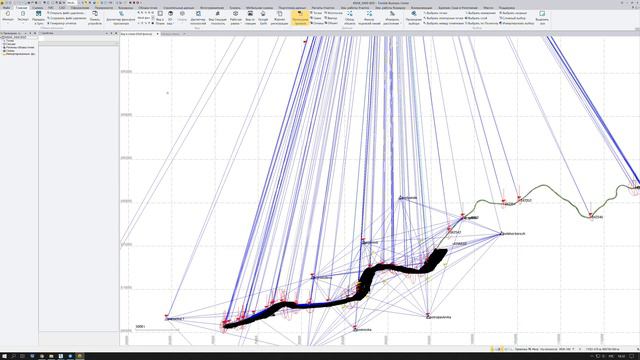
Task: Switch to the Коридоры ribbon tab
Action: click(x=125, y=8)
